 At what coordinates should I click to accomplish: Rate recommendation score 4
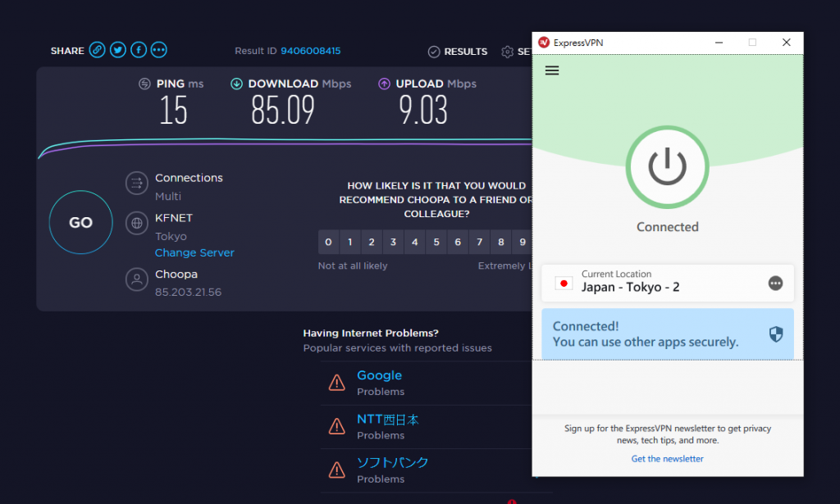(x=414, y=242)
